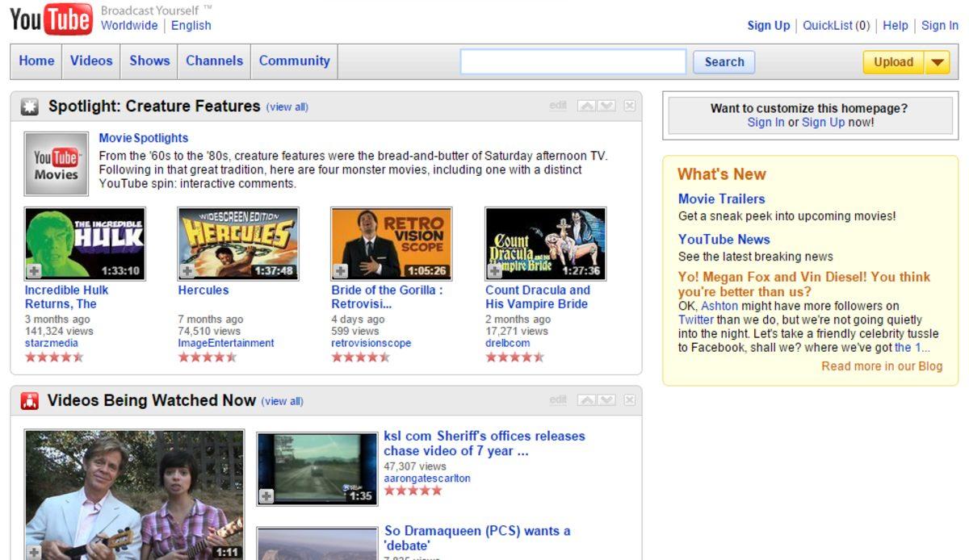Add the ukulele duo video to QuickList
969x560 pixels.
(x=34, y=553)
